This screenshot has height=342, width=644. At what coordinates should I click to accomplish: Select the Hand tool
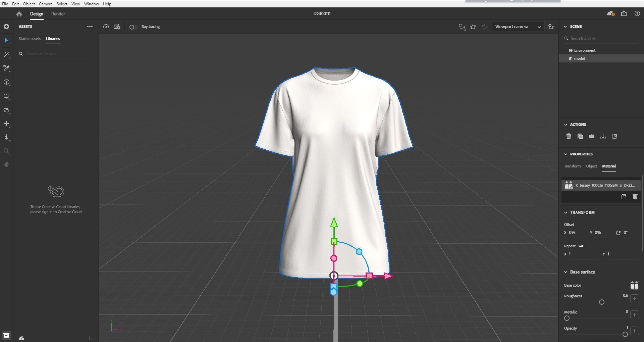[x=6, y=164]
